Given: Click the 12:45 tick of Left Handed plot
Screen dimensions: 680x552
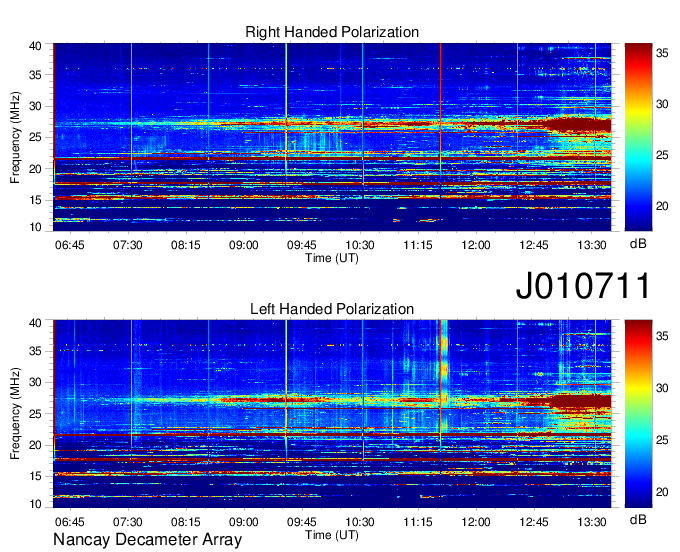Looking at the screenshot, I should click(534, 522).
